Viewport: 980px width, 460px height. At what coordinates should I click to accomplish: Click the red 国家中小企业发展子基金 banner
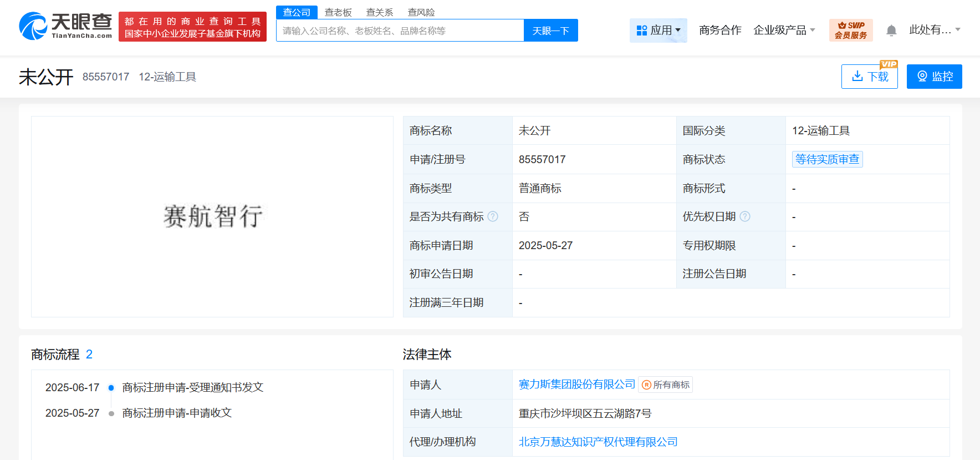click(x=192, y=27)
